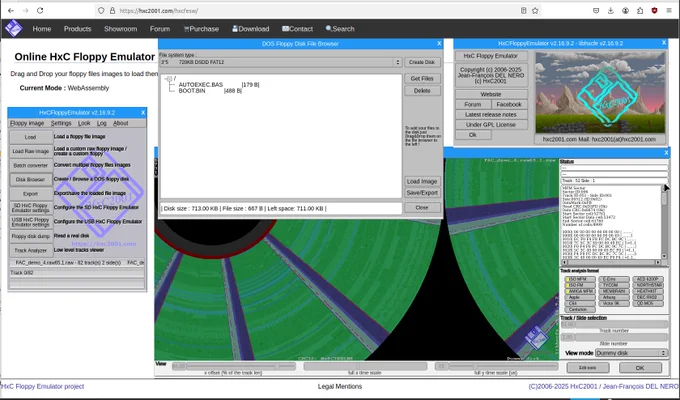Toggle ISO FM track analysis format
The height and width of the screenshot is (400, 680).
click(x=580, y=285)
